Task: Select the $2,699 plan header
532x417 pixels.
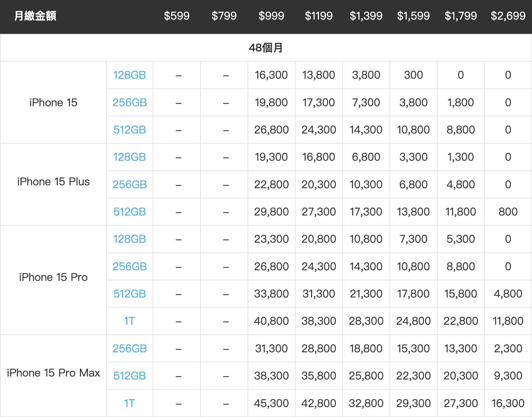Action: (x=508, y=16)
